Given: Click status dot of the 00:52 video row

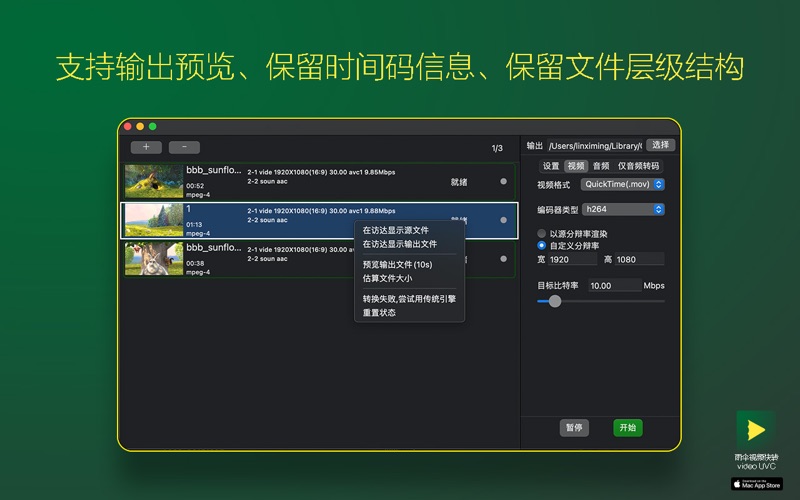Looking at the screenshot, I should click(x=504, y=181).
